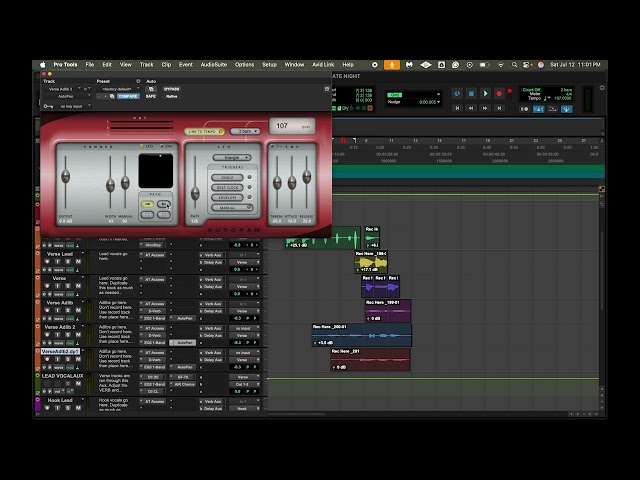The height and width of the screenshot is (480, 640).
Task: Open the AutoPan insert selector dropdown
Action: (67, 96)
